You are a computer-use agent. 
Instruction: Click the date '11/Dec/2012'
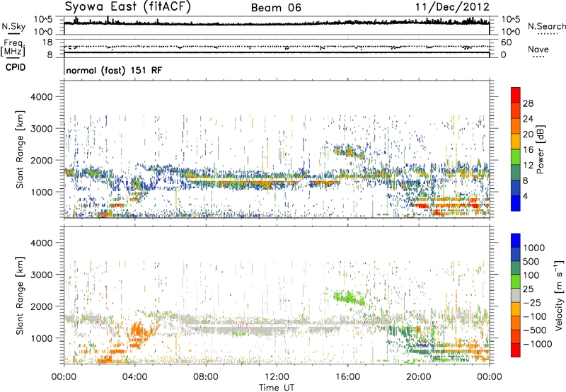[x=452, y=7]
